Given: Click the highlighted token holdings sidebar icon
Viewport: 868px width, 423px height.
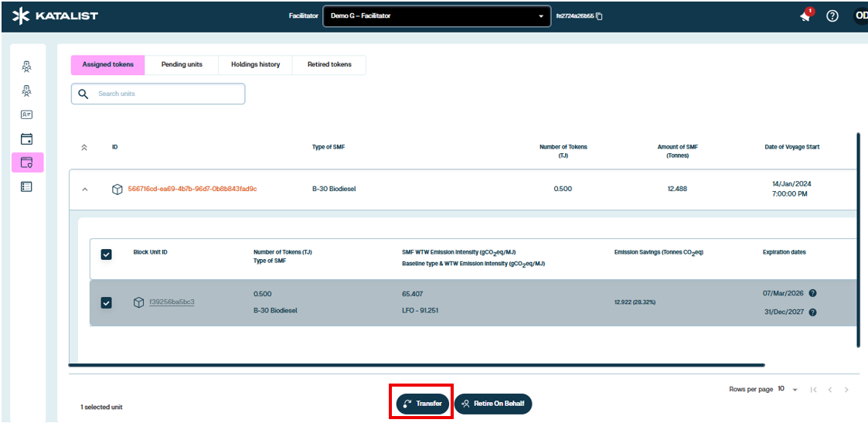Looking at the screenshot, I should click(27, 162).
